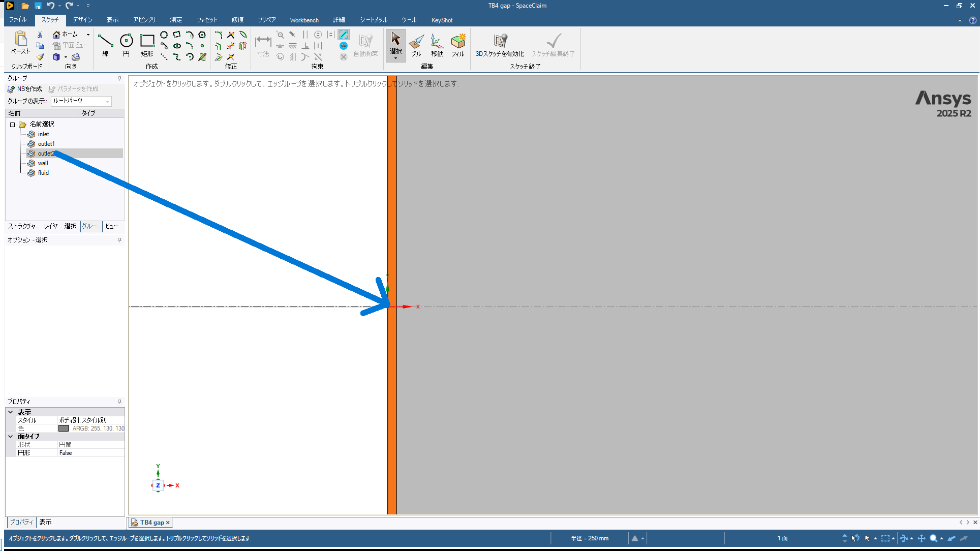The height and width of the screenshot is (551, 980).
Task: Open the デザイン ribbon tab
Action: (x=82, y=20)
